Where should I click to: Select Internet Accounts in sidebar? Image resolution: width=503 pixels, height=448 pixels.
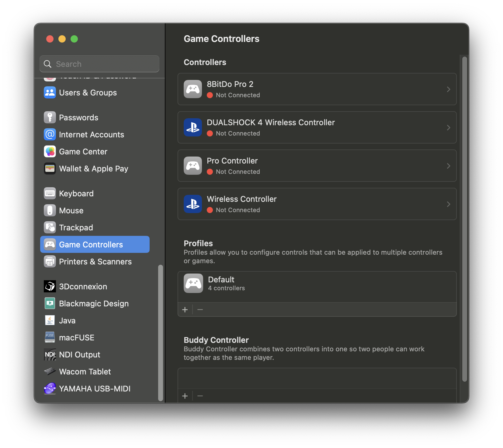point(91,134)
